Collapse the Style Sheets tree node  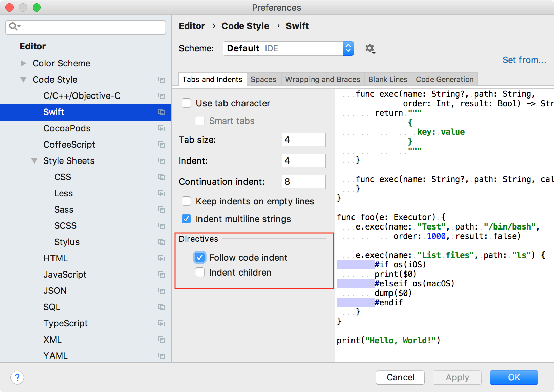pos(34,161)
